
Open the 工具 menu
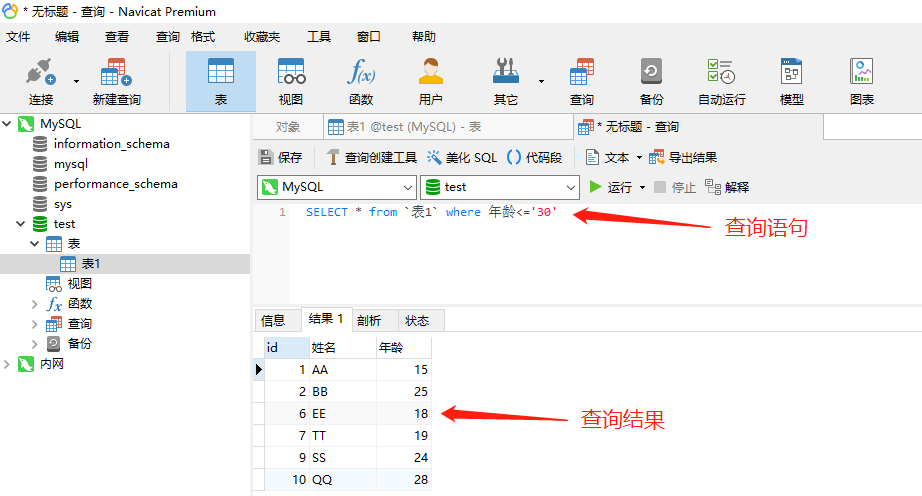click(x=319, y=36)
